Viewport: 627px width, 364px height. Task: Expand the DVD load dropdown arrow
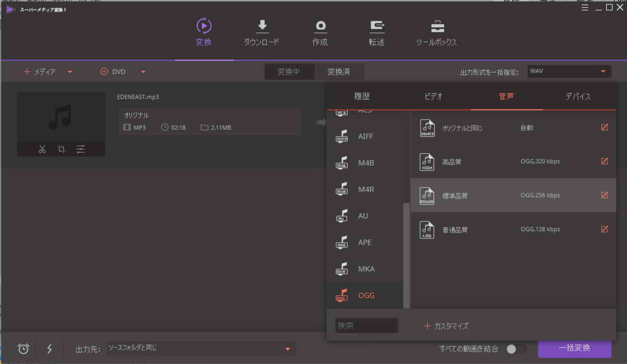point(143,72)
